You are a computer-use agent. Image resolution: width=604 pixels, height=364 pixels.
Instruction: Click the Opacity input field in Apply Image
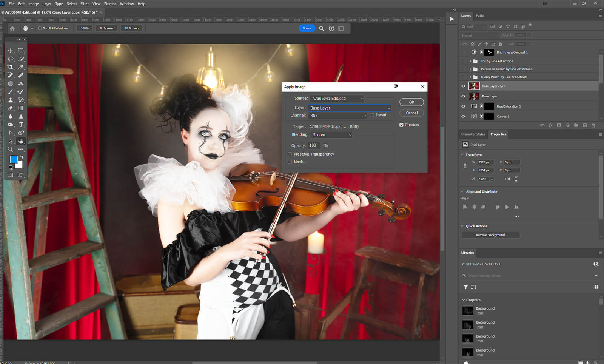click(314, 145)
